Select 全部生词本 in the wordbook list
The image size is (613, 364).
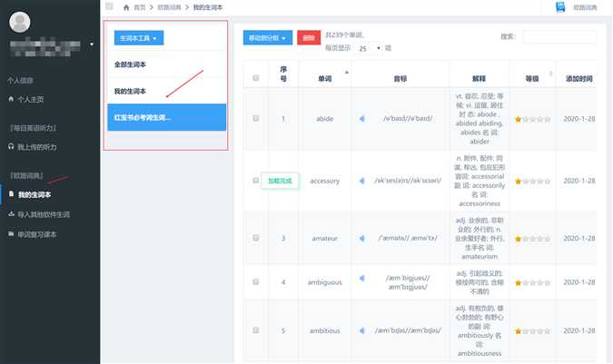[130, 64]
